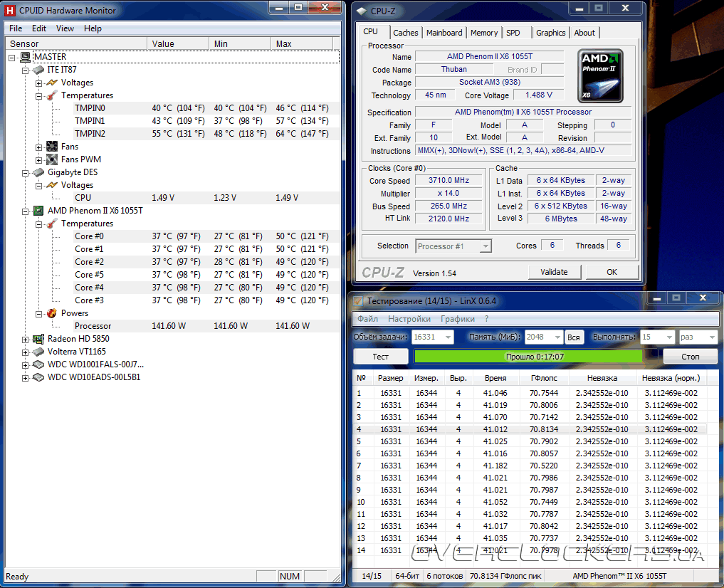Screen dimensions: 724x588
Task: Click the Вся memory button in LinX
Action: [x=574, y=337]
